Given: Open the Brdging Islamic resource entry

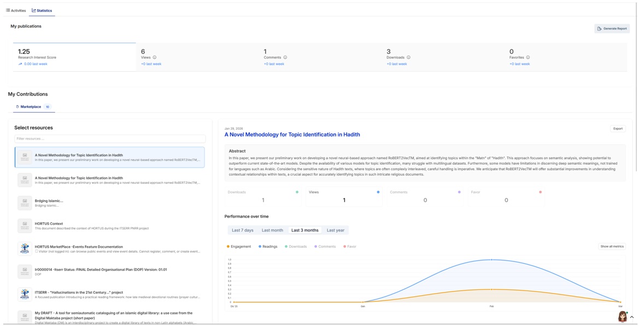Looking at the screenshot, I should pos(110,203).
